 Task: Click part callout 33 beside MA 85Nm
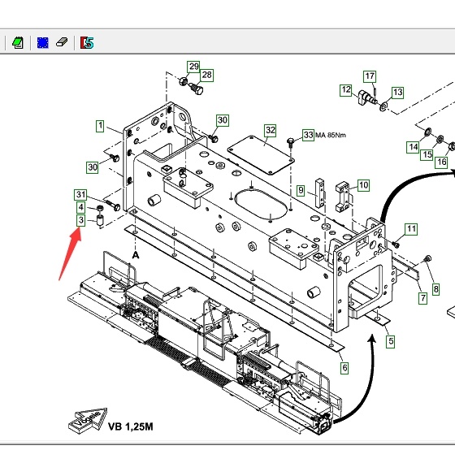pyautogui.click(x=308, y=135)
